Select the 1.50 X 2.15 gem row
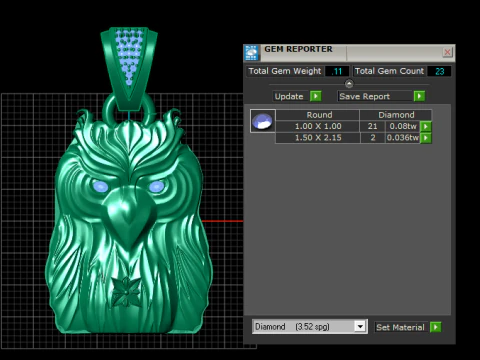Image resolution: width=480 pixels, height=360 pixels. [x=354, y=138]
